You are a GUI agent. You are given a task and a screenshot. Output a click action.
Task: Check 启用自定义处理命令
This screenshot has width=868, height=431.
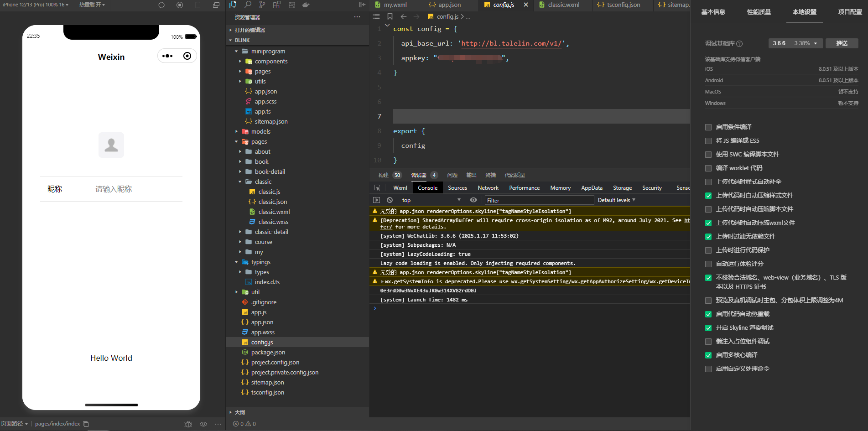(708, 369)
